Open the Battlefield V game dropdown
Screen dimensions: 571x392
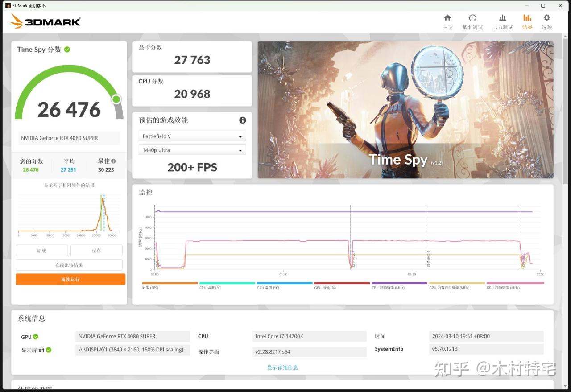(192, 136)
